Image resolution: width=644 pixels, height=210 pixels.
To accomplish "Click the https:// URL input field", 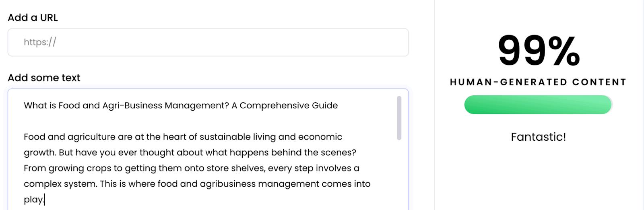I will click(208, 42).
